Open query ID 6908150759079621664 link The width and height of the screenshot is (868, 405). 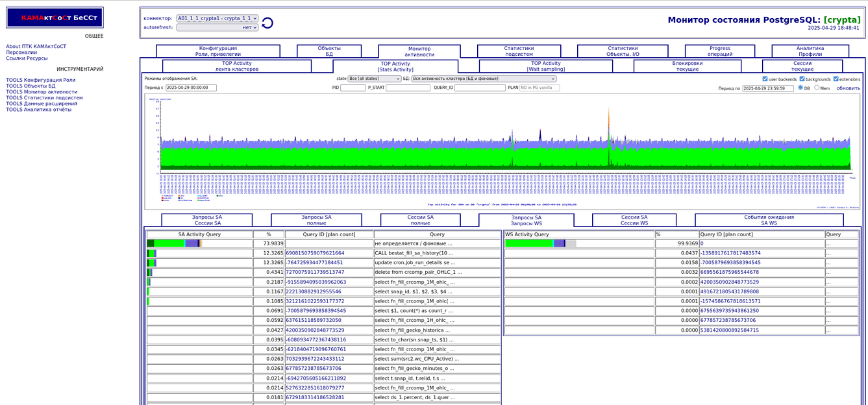point(315,253)
